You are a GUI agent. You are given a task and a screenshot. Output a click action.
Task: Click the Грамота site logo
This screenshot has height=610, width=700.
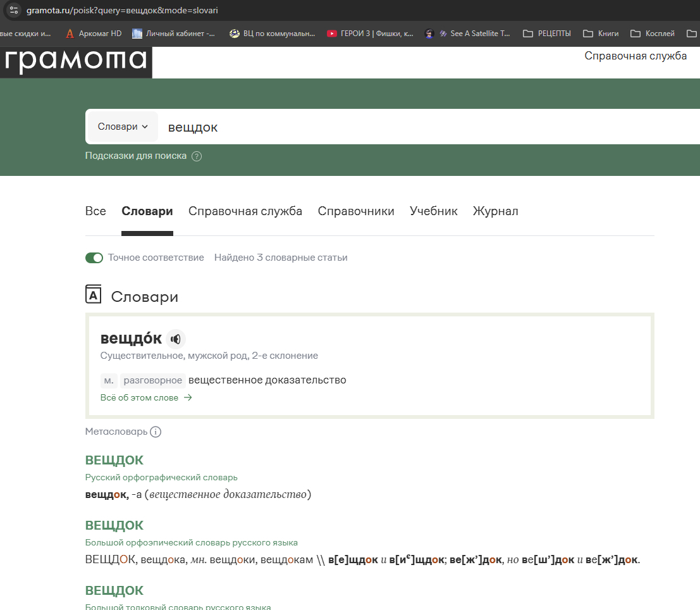pos(76,62)
